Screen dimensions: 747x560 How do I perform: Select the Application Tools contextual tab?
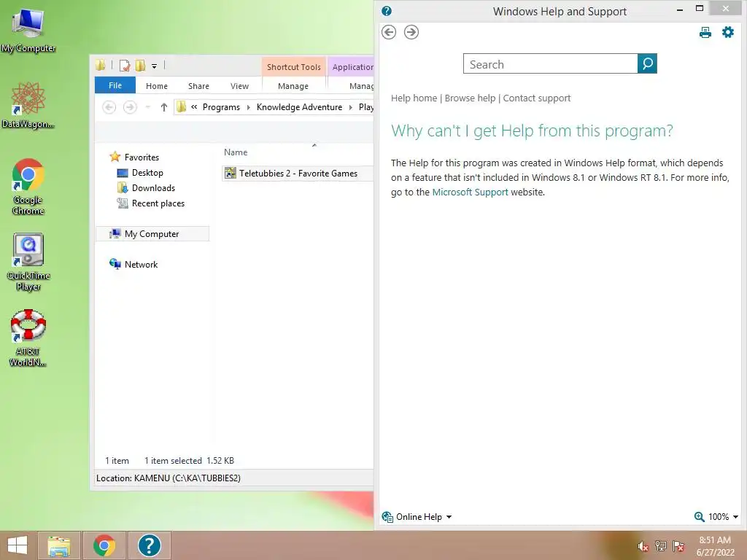[352, 66]
